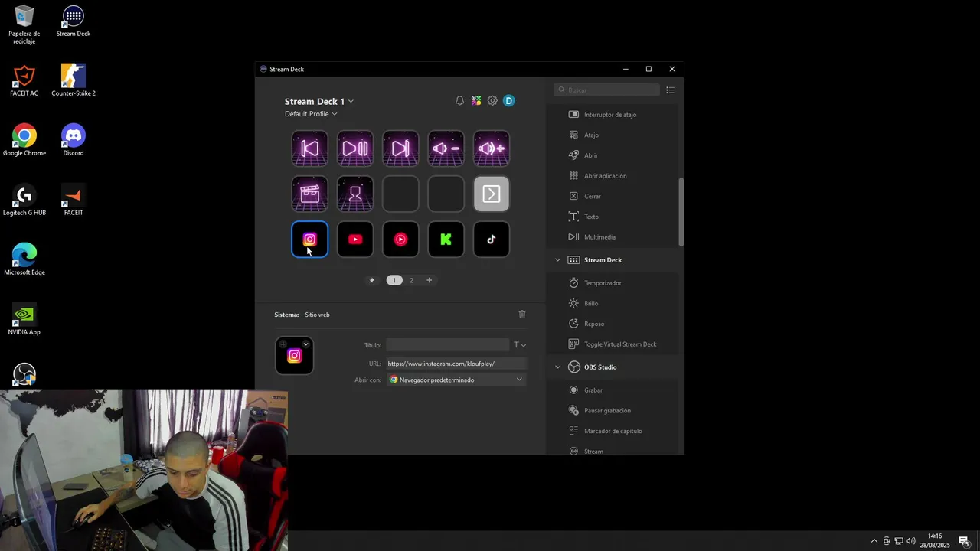Delete the action with trash icon
The image size is (980, 551).
pyautogui.click(x=522, y=315)
